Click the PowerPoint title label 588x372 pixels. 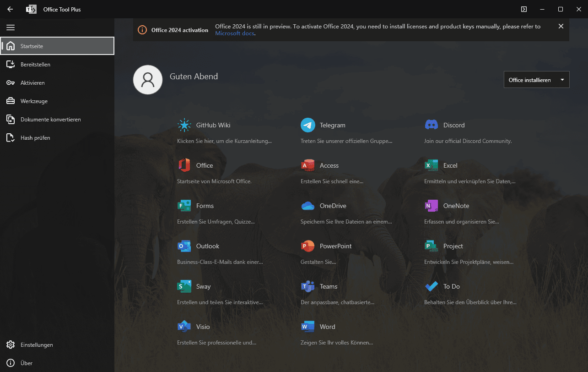coord(336,246)
